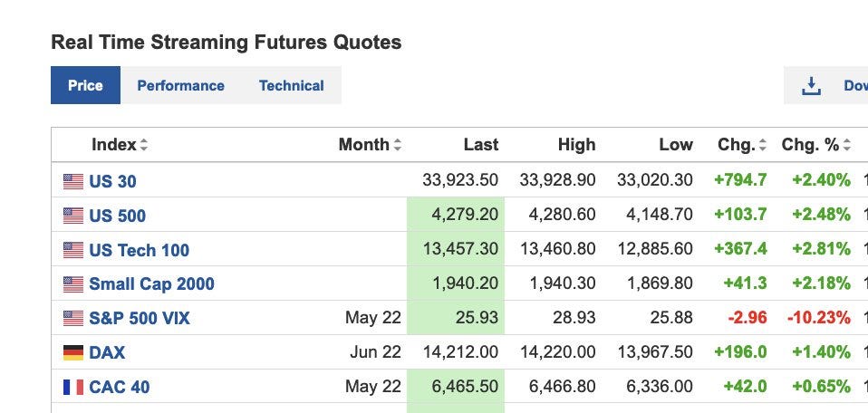The height and width of the screenshot is (413, 868).
Task: Sort by Chg. column arrows
Action: coord(762,145)
